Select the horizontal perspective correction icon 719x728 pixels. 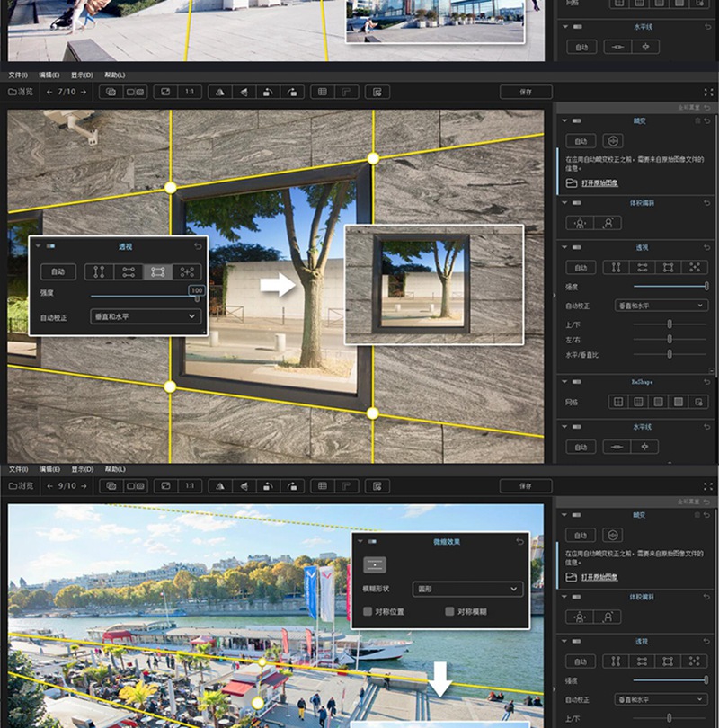(127, 271)
